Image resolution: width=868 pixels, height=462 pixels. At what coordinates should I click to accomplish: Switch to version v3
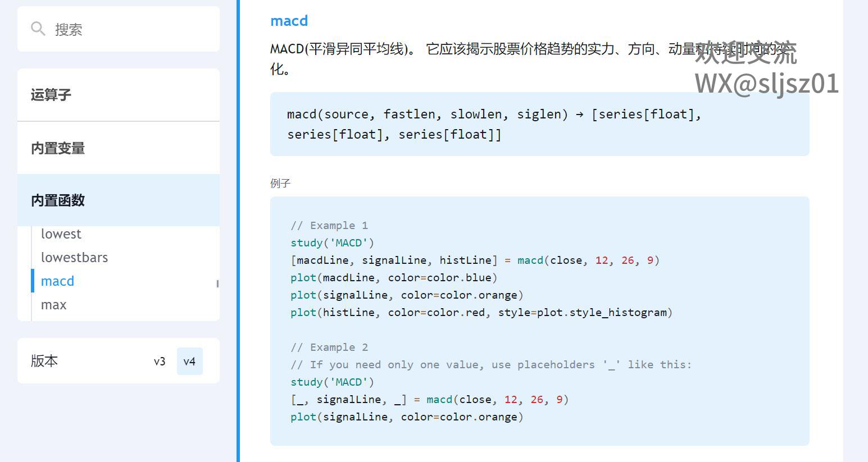point(160,362)
